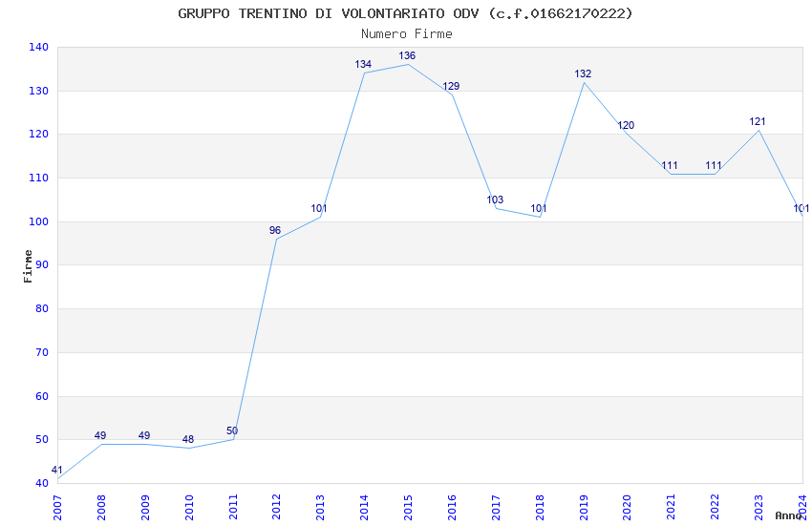Click the 49 data label for year 2008

pyautogui.click(x=100, y=435)
